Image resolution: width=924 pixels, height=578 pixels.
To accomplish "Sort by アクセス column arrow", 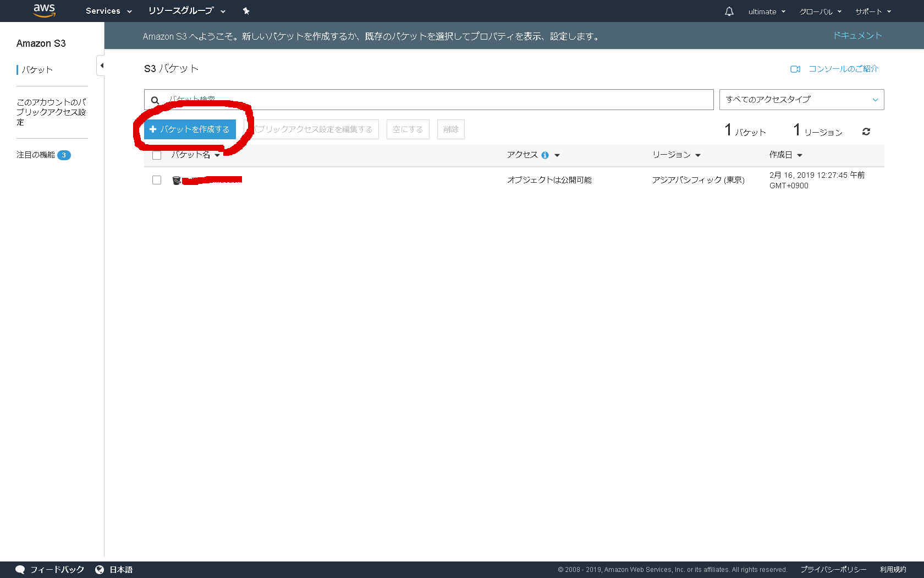I will coord(557,156).
